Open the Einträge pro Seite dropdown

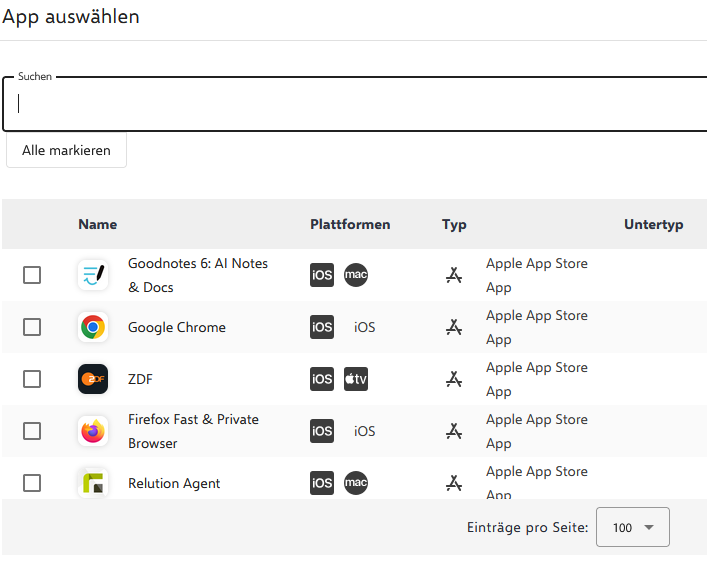pyautogui.click(x=632, y=527)
